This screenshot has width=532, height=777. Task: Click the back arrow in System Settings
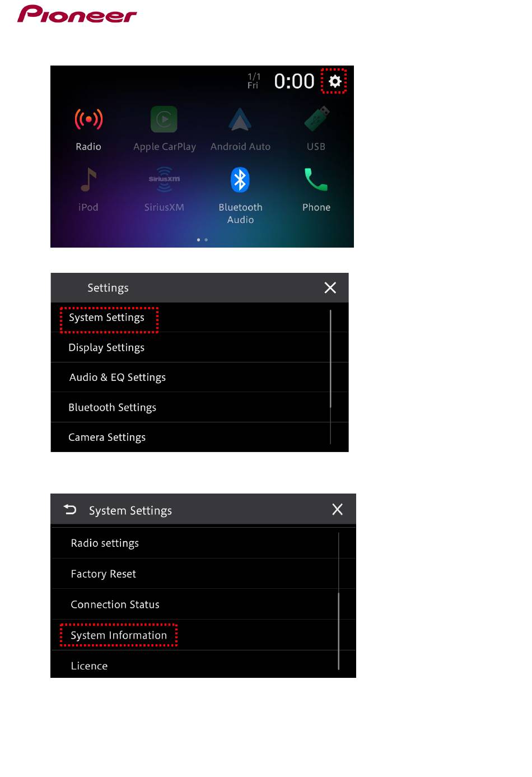coord(70,509)
